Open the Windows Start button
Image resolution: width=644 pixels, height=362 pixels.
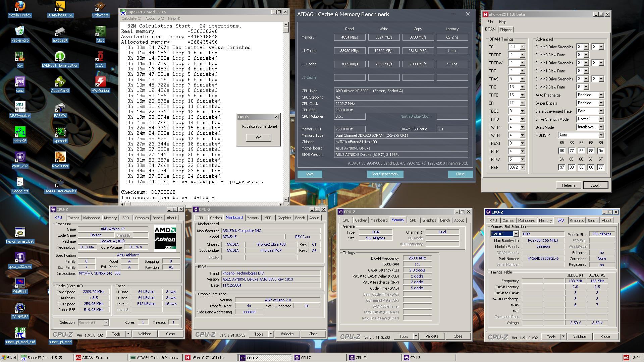coord(9,358)
